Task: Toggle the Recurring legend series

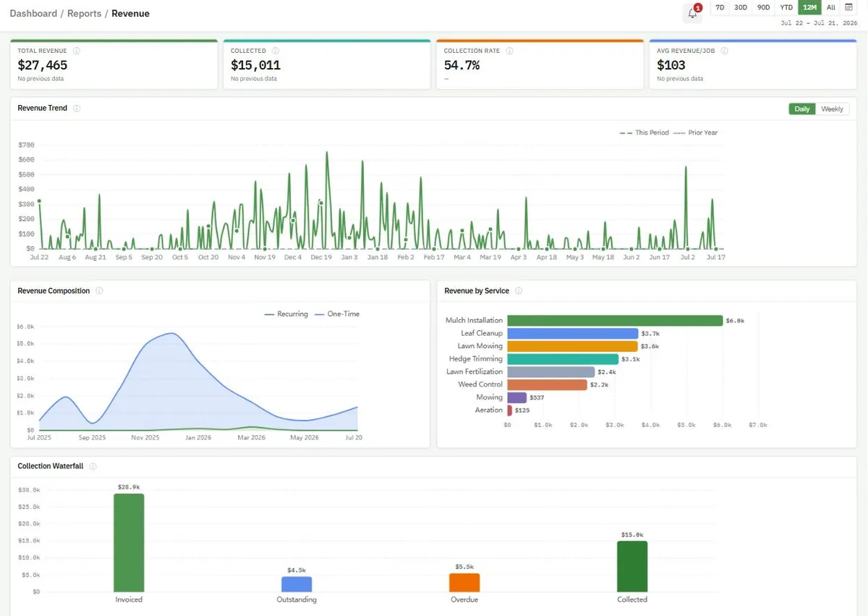Action: click(x=286, y=314)
